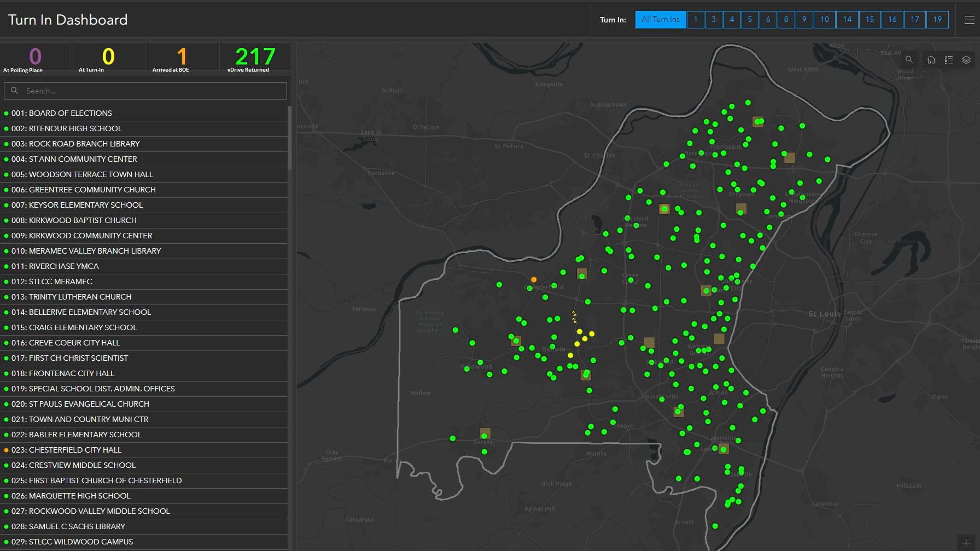This screenshot has width=980, height=551.
Task: Filter by Turn In 14
Action: [x=847, y=20]
